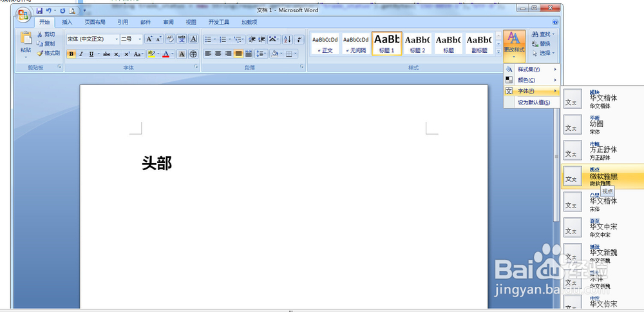Apply the 副标题 style
Screen dimensions: 644x312
coord(479,44)
